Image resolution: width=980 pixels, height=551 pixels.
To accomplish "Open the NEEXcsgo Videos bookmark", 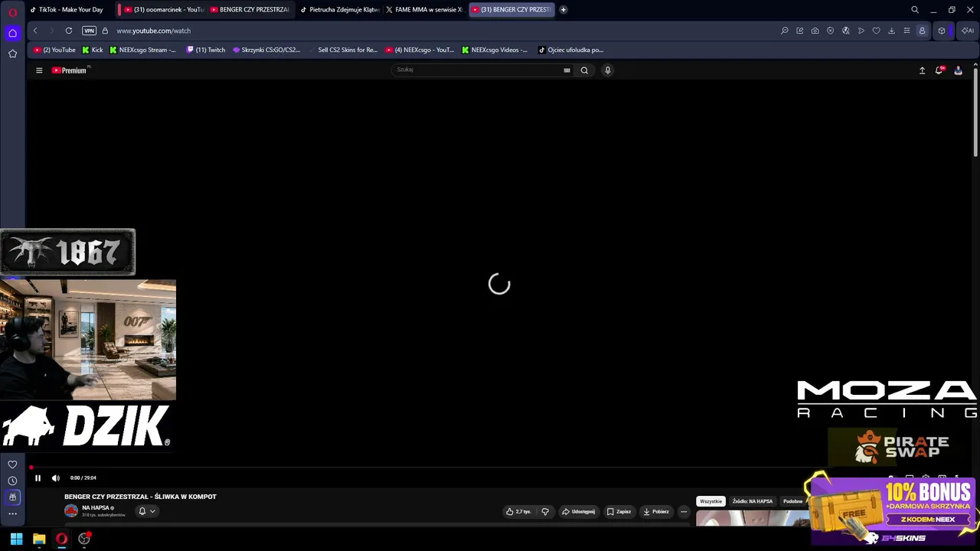I will click(x=495, y=50).
